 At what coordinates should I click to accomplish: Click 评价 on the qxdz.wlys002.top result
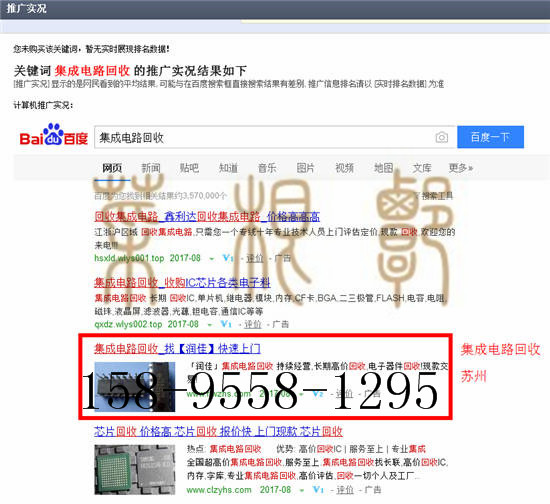pyautogui.click(x=253, y=324)
